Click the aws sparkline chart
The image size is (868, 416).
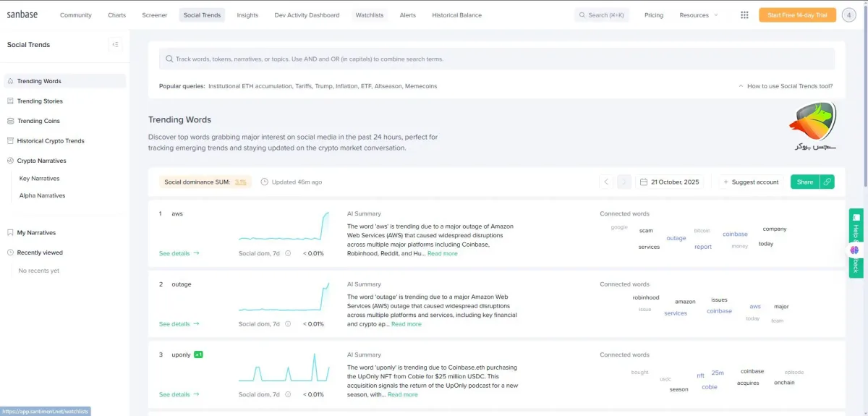pos(284,226)
